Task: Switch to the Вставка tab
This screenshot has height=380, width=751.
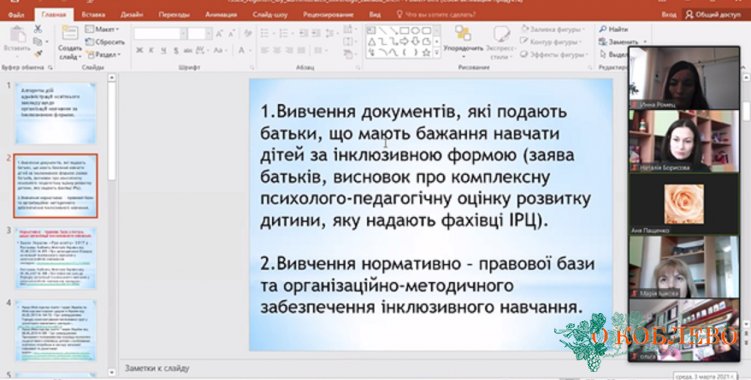Action: 93,15
